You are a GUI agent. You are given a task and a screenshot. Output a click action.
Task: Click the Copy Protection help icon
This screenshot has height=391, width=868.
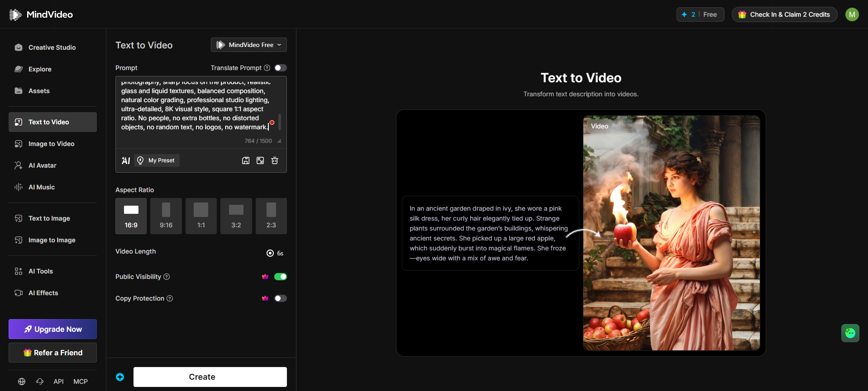pyautogui.click(x=170, y=298)
